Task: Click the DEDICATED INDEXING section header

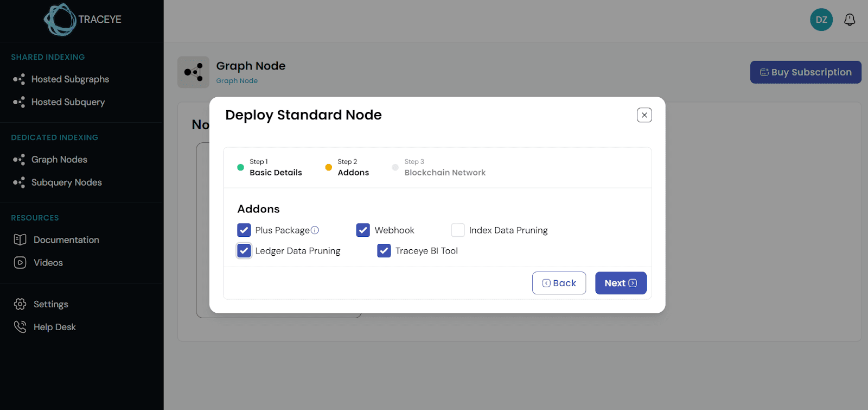Action: click(x=55, y=137)
